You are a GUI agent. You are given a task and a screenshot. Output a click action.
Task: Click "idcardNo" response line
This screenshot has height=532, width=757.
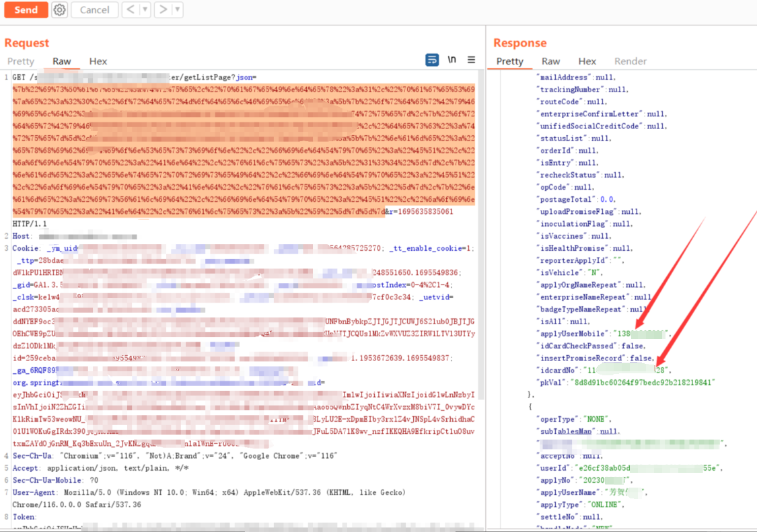604,371
